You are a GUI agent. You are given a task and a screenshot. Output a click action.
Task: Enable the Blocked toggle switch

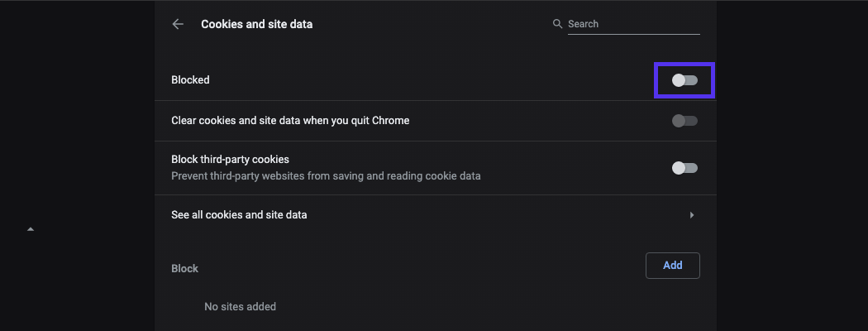pos(684,80)
